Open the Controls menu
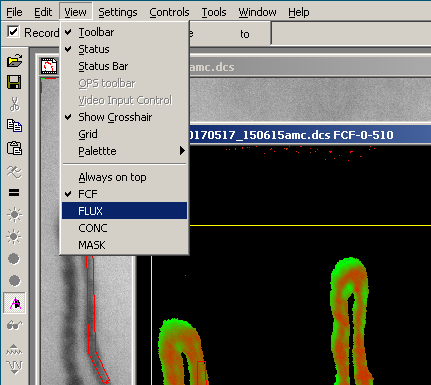Viewport: 431px width, 385px height. pos(169,12)
